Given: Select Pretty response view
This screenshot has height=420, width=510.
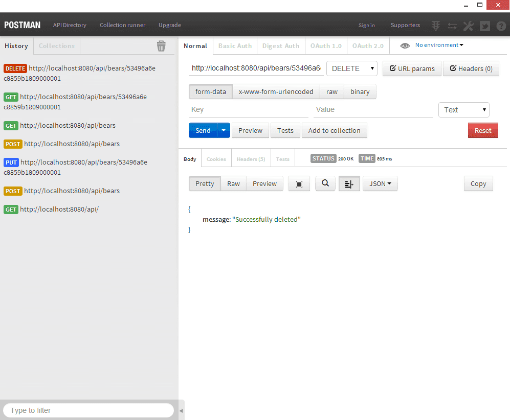Looking at the screenshot, I should coord(205,183).
